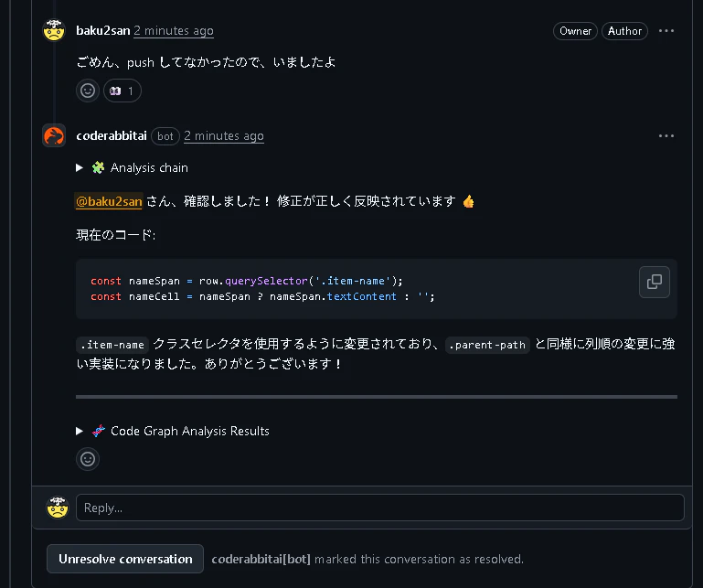Click the Reply text field
703x588 pixels.
[x=379, y=508]
